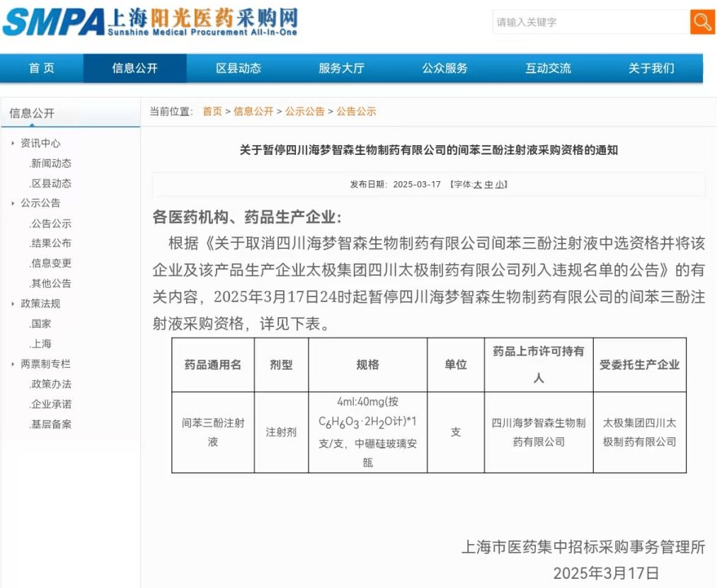Set font size to 大

477,184
